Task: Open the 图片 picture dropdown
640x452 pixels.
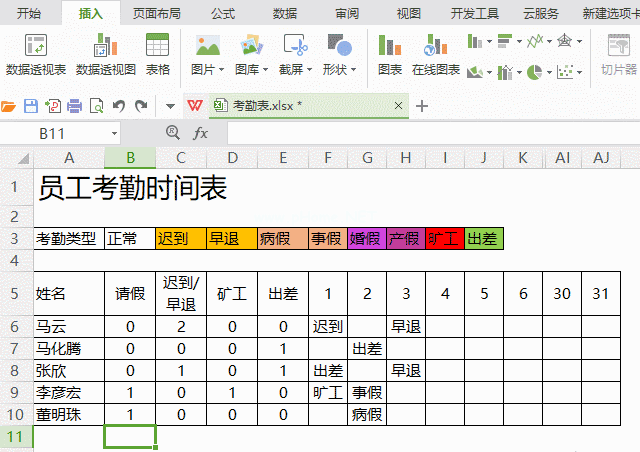Action: [x=208, y=70]
